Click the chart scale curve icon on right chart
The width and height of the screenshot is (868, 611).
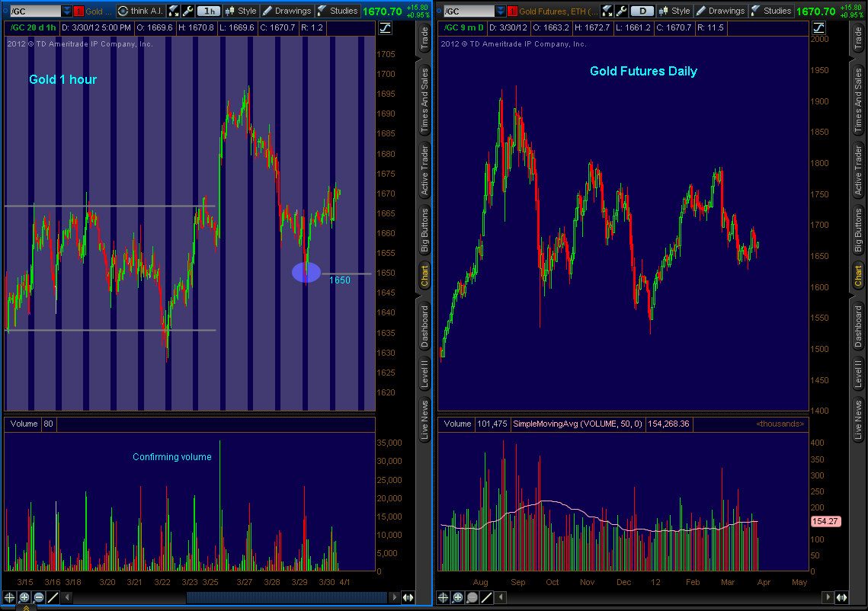(818, 27)
